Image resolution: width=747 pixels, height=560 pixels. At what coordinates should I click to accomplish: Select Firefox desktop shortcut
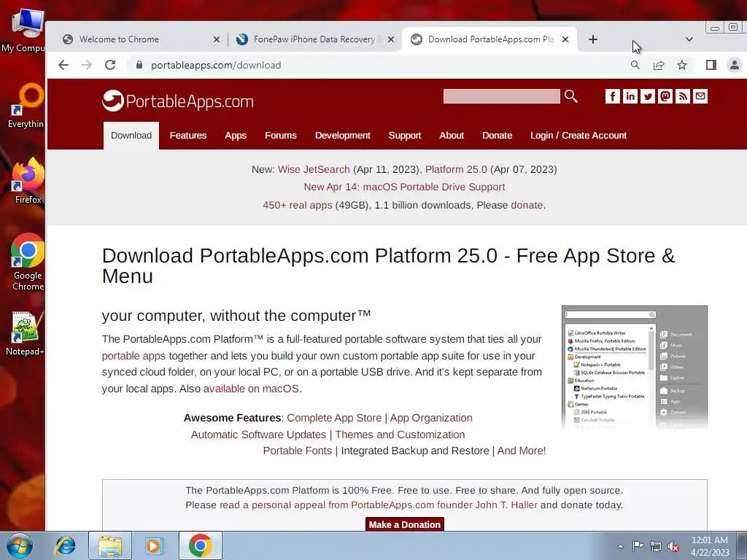click(x=28, y=182)
